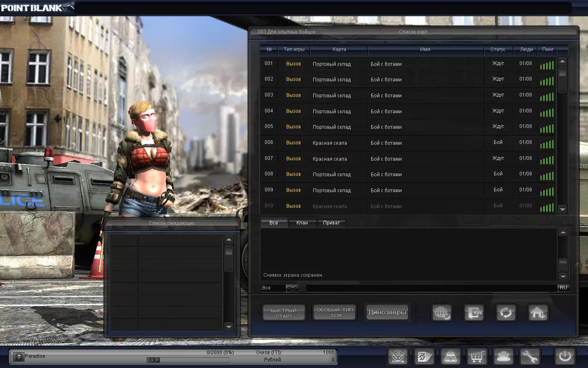Click ping bars icon for room 001
588x368 pixels.
(547, 65)
